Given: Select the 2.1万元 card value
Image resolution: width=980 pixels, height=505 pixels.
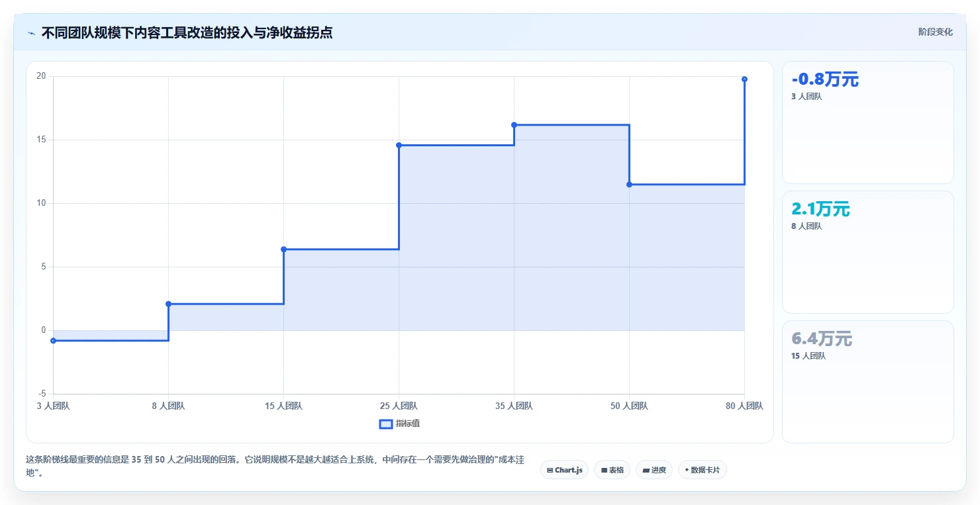Looking at the screenshot, I should click(x=820, y=209).
